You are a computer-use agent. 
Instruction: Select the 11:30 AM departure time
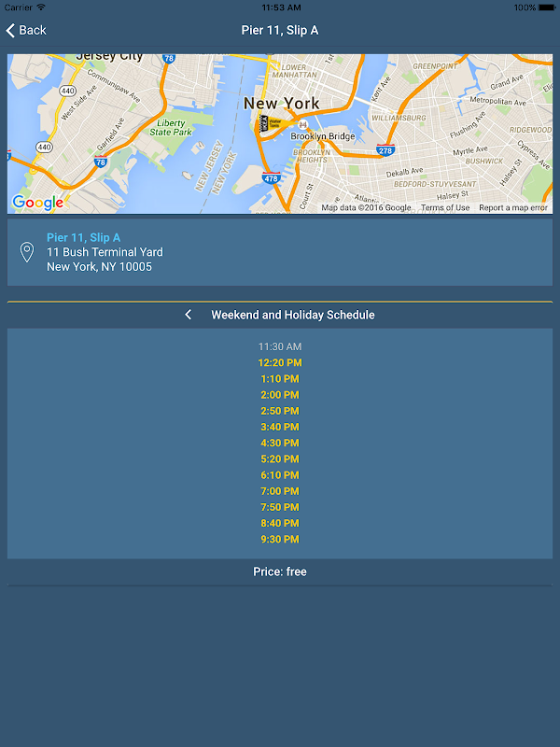coord(280,346)
